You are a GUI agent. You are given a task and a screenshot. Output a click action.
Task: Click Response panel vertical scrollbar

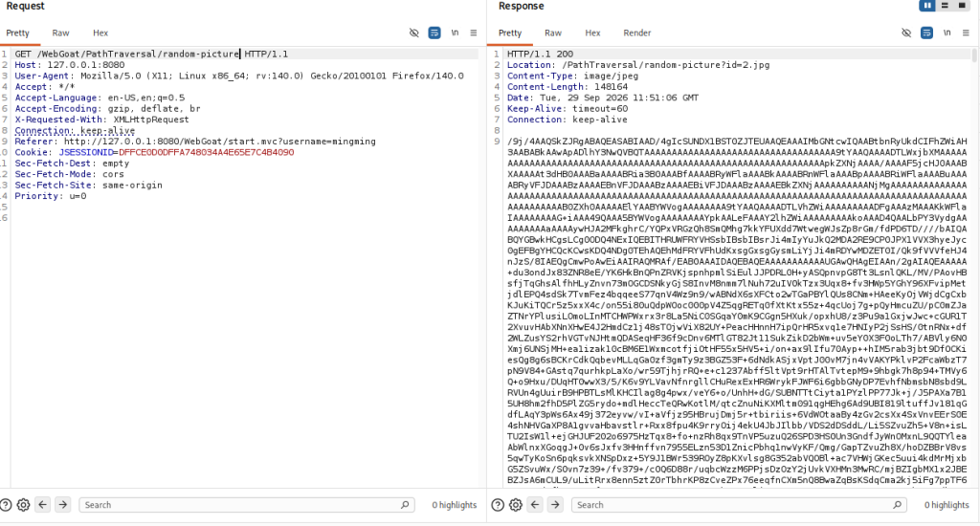(974, 55)
